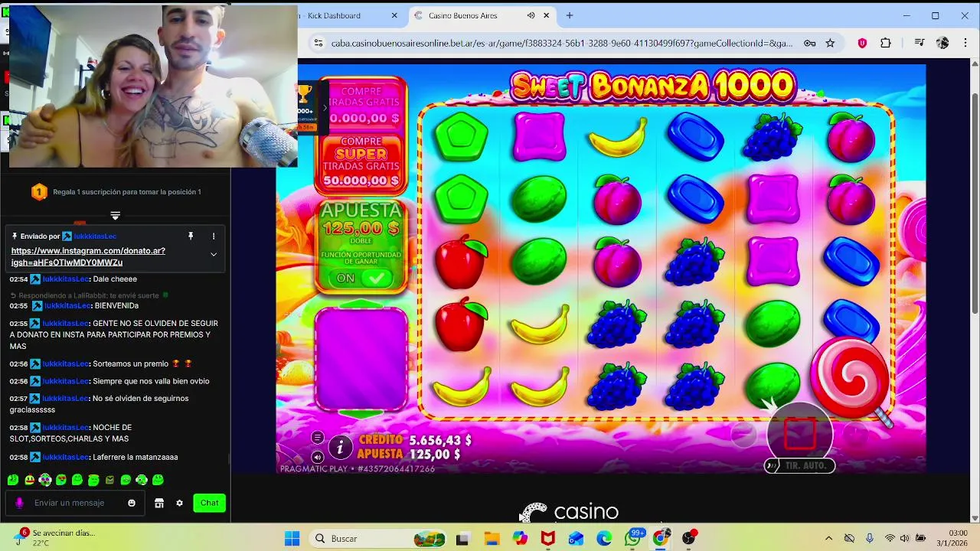Screen dimensions: 980x551
Task: Toggle game sound speaker icon
Action: pos(318,458)
